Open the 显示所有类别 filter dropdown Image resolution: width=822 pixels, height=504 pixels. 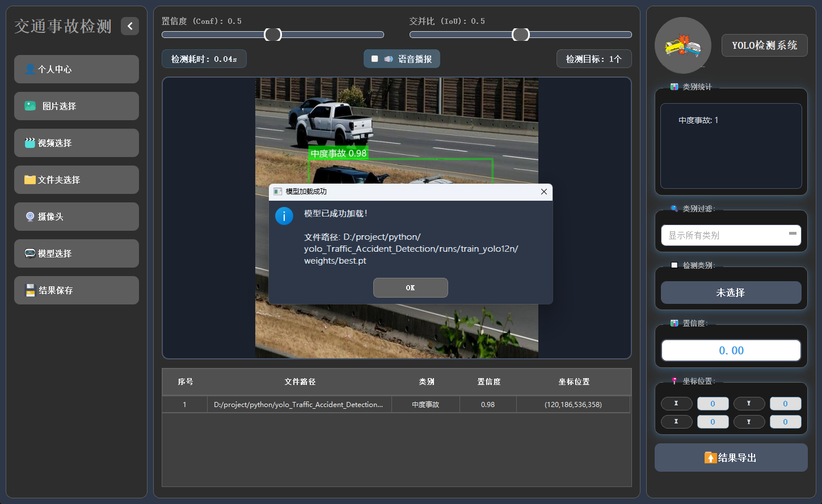(731, 235)
